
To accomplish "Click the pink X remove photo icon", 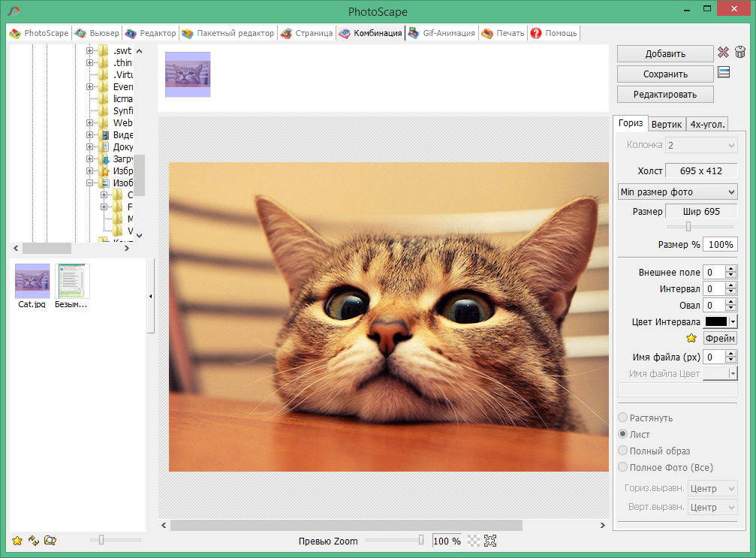I will point(723,53).
